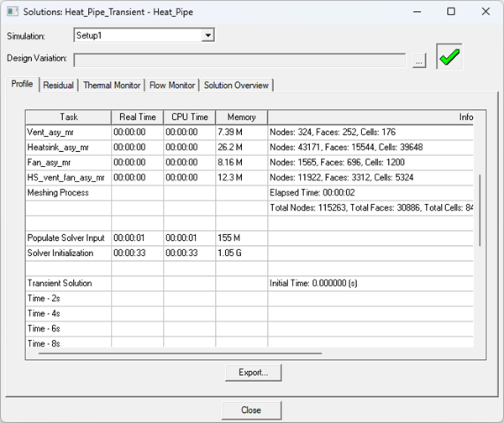Browse design variations with the ellipsis button
504x423 pixels.
tap(419, 60)
